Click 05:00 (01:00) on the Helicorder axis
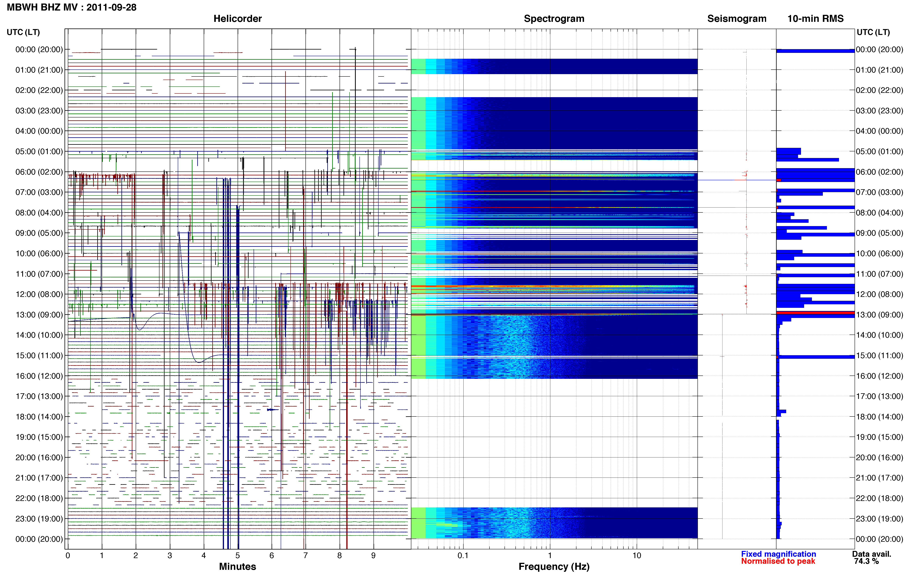Viewport: 924px width, 578px height. [x=39, y=151]
